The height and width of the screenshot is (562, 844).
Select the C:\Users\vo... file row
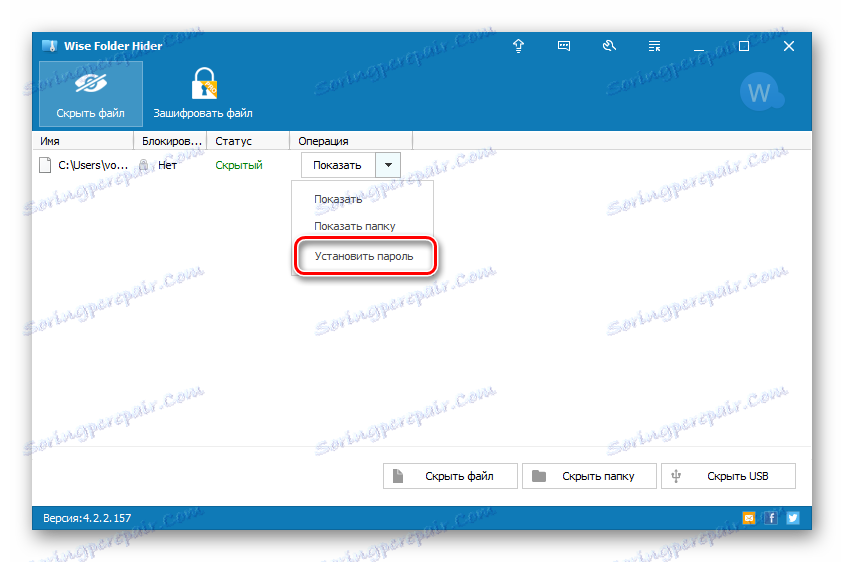click(x=421, y=165)
